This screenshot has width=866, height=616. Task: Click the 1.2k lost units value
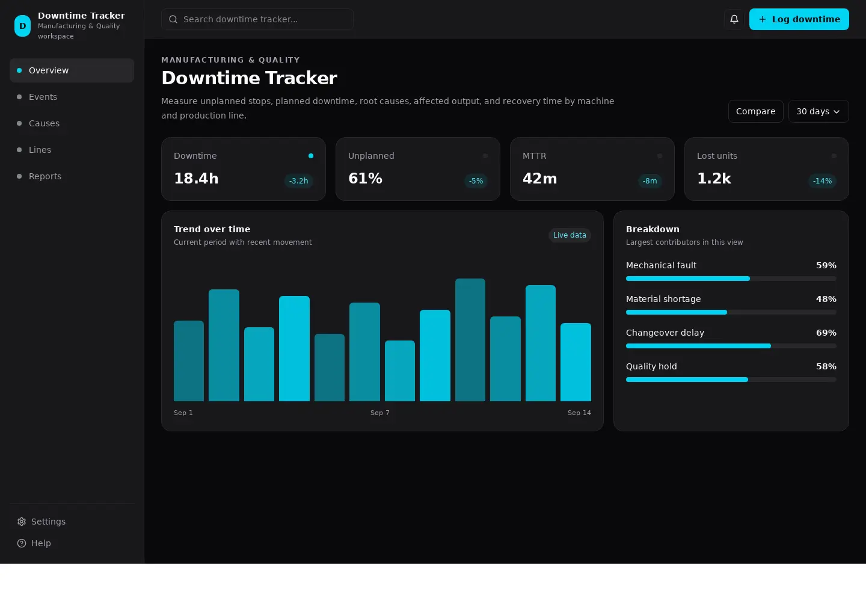(714, 179)
